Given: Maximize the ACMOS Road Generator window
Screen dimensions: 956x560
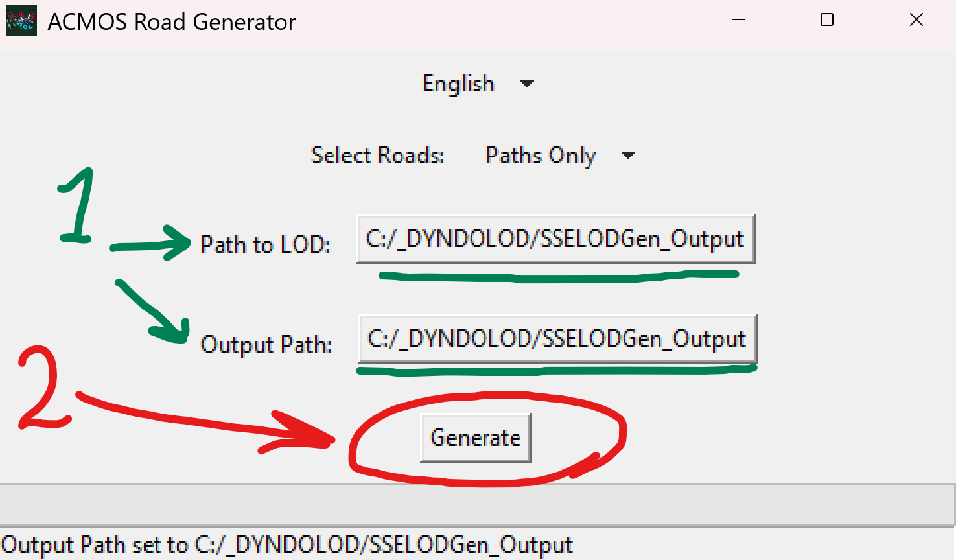Looking at the screenshot, I should (827, 20).
